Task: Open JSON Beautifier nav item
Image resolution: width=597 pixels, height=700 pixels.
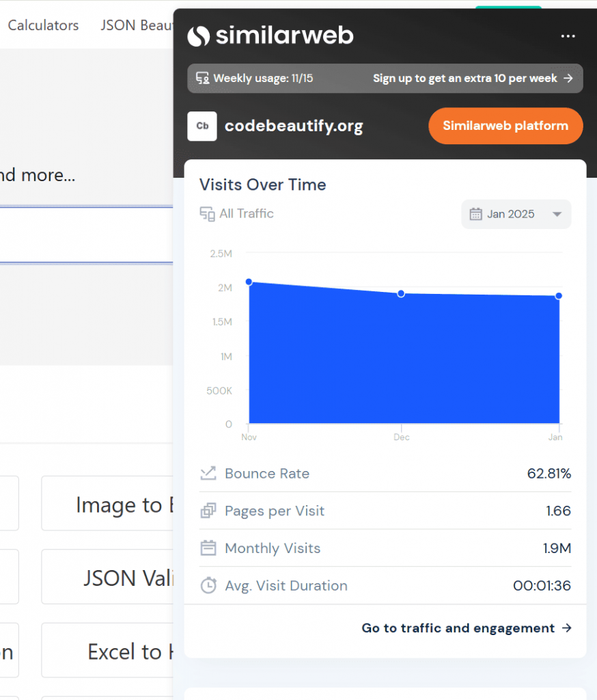Action: [137, 25]
